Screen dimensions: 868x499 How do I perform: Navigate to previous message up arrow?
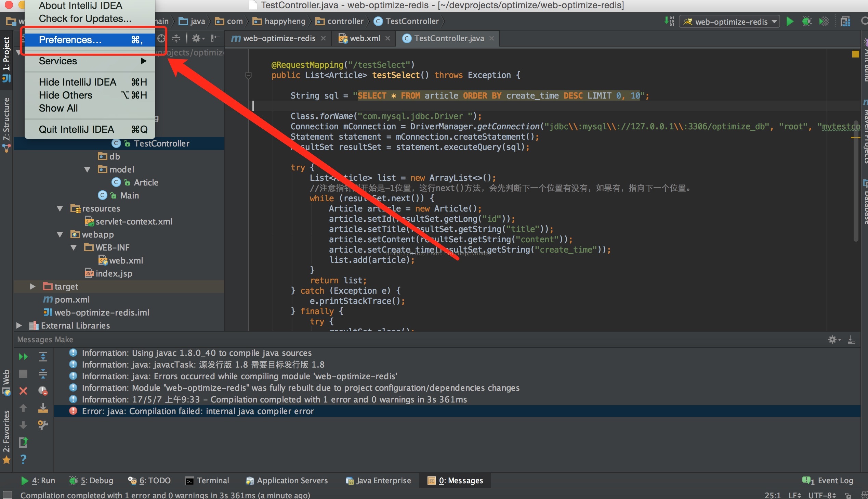coord(23,408)
